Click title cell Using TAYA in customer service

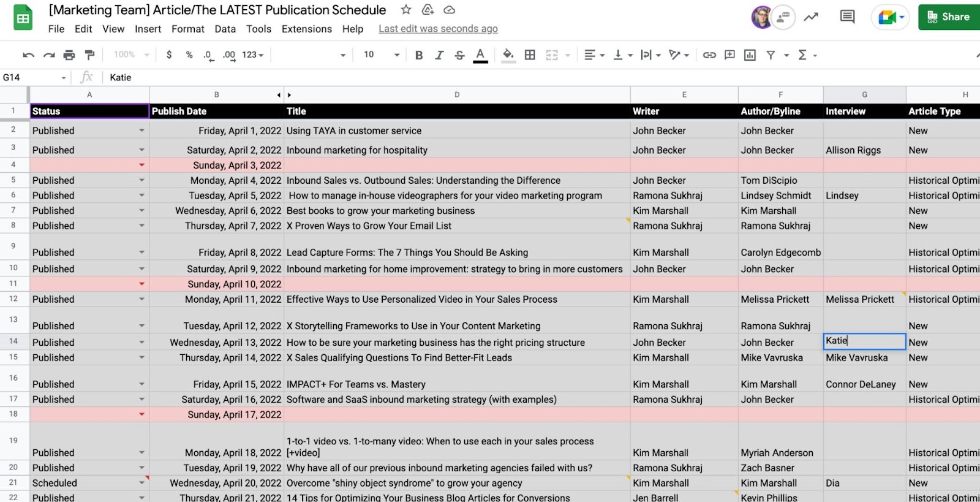(457, 131)
